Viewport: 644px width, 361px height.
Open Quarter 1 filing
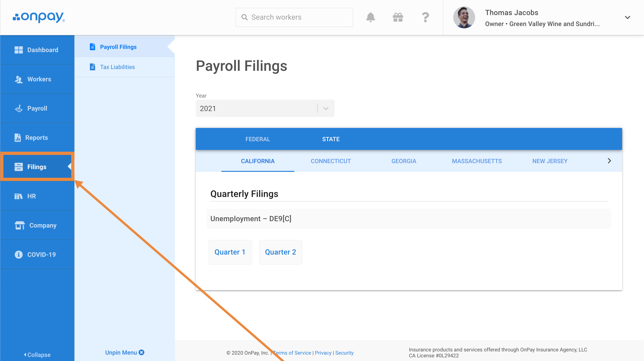[230, 252]
